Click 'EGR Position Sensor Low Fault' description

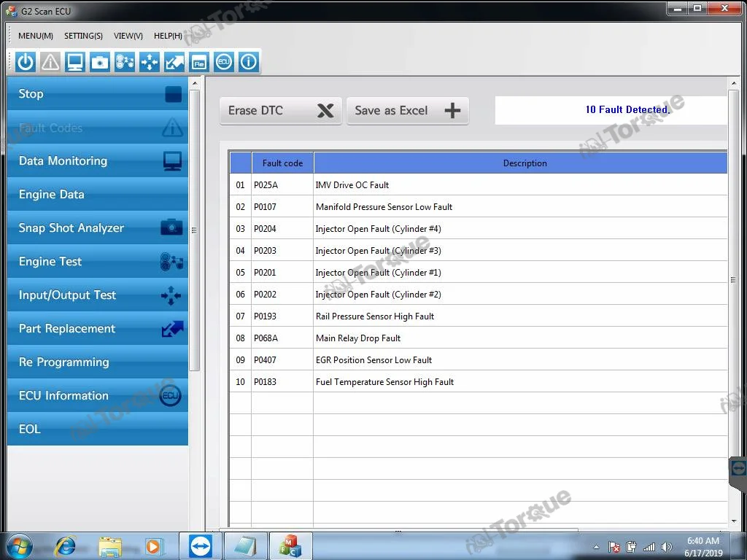click(373, 360)
